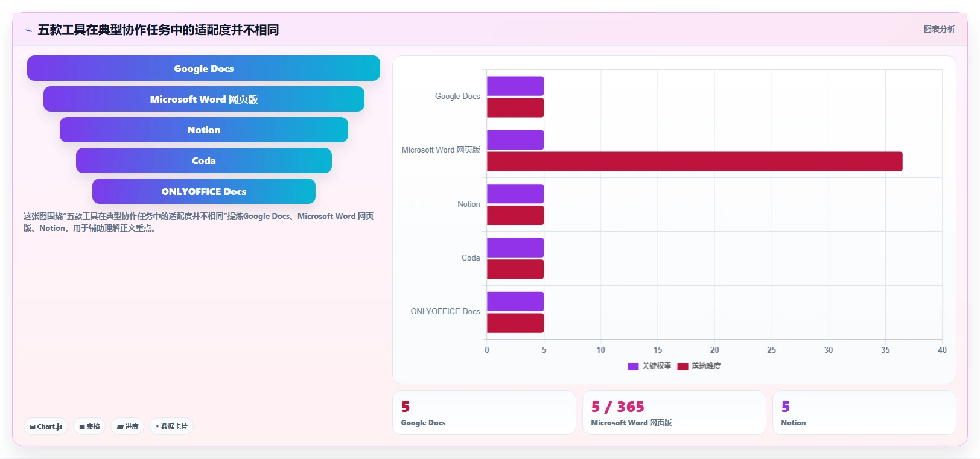The width and height of the screenshot is (980, 459).
Task: Click the Coda y-axis label on the chart
Action: (x=471, y=258)
